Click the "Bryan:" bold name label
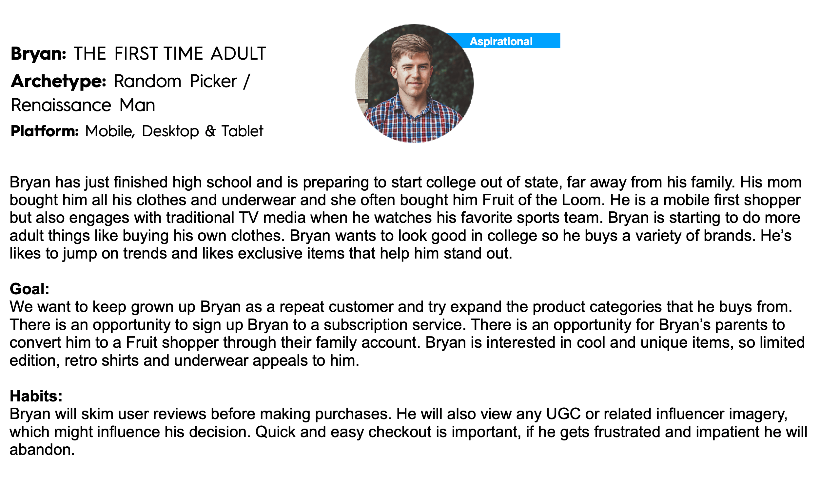 (38, 54)
